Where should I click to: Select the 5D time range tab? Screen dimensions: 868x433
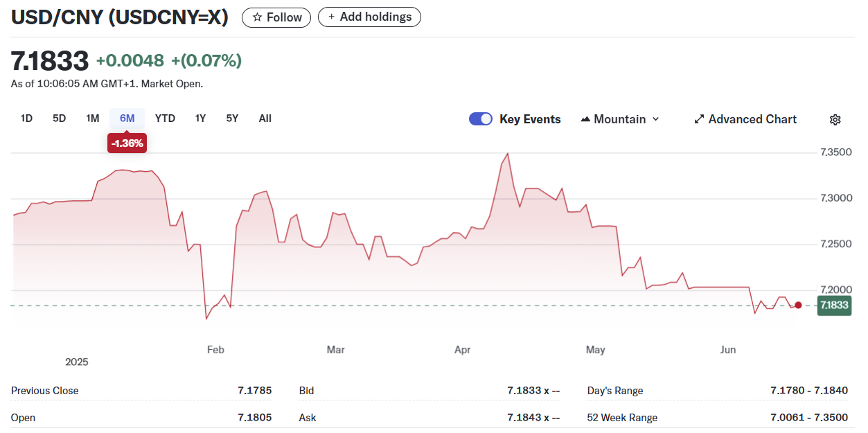click(60, 118)
